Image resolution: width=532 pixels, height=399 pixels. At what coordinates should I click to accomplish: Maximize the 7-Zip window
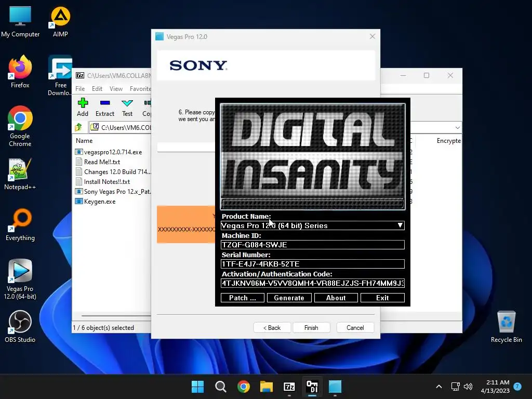click(x=427, y=75)
